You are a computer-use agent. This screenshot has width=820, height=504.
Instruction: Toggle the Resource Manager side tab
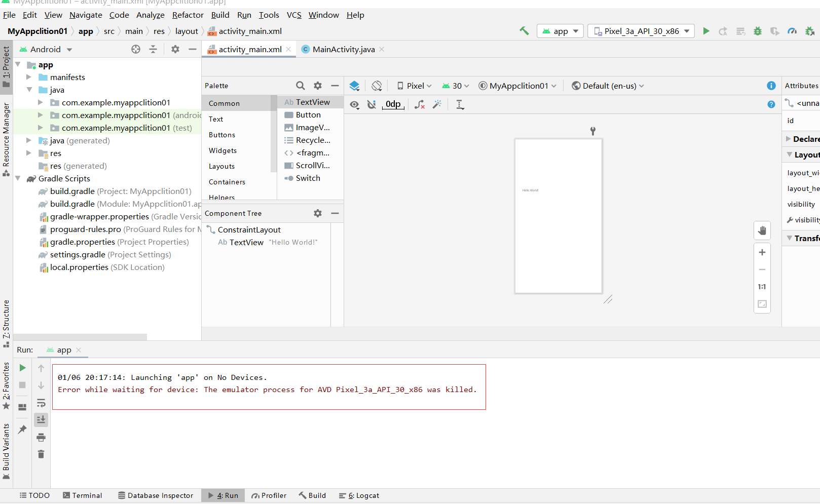tap(6, 139)
